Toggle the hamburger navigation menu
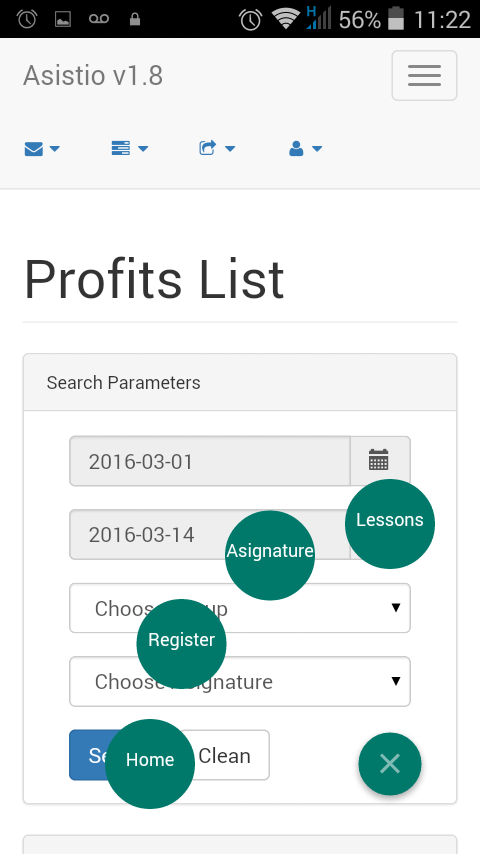This screenshot has width=480, height=854. point(424,76)
